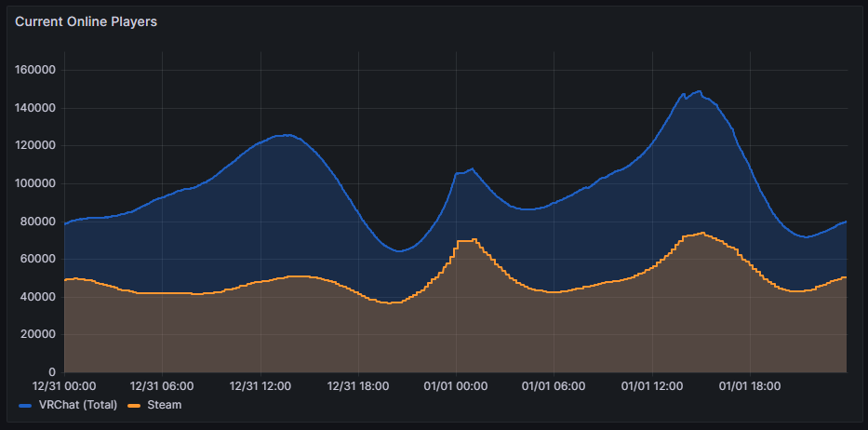
Task: Click the 12/31 12:00 time axis label
Action: (x=260, y=385)
